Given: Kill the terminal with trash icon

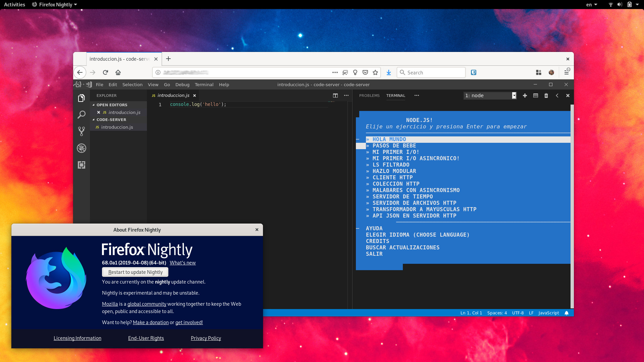Looking at the screenshot, I should 546,96.
